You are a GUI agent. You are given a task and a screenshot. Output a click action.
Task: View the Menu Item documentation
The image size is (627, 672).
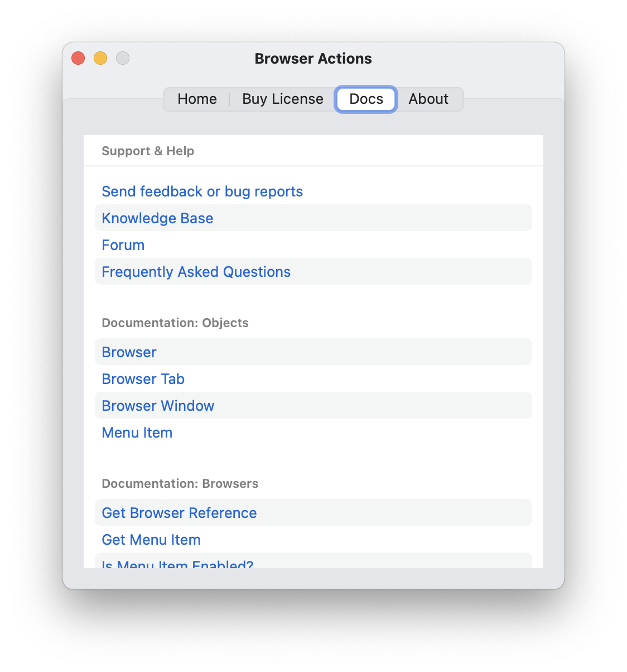click(x=137, y=433)
